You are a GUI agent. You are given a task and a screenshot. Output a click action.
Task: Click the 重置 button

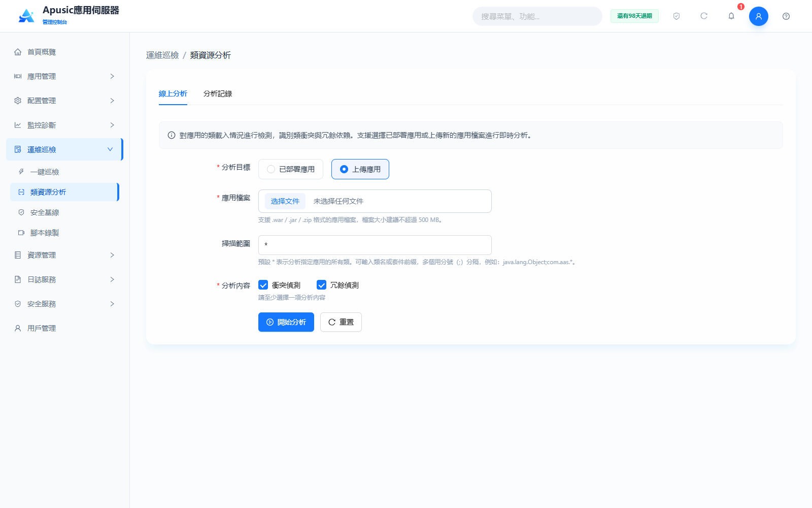(x=341, y=322)
